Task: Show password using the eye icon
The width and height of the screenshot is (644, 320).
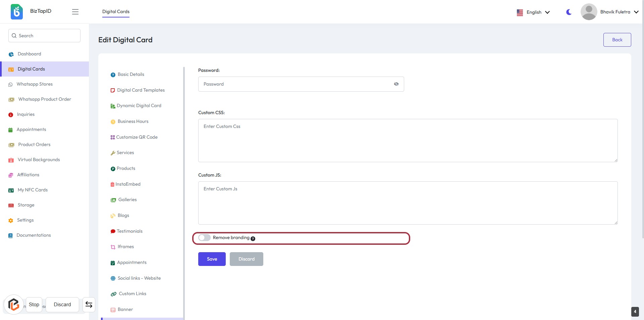Action: pos(396,84)
